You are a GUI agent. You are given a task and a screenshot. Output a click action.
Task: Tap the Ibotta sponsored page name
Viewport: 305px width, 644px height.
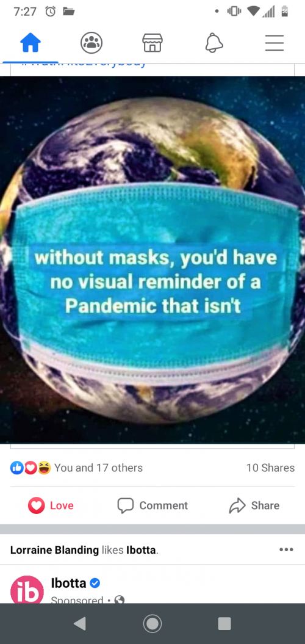(x=68, y=582)
